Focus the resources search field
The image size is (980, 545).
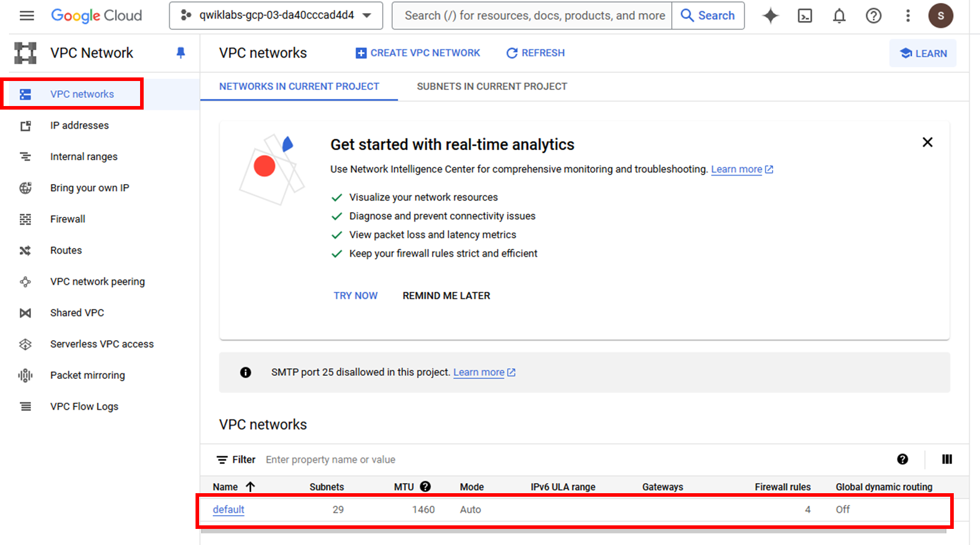(x=532, y=15)
